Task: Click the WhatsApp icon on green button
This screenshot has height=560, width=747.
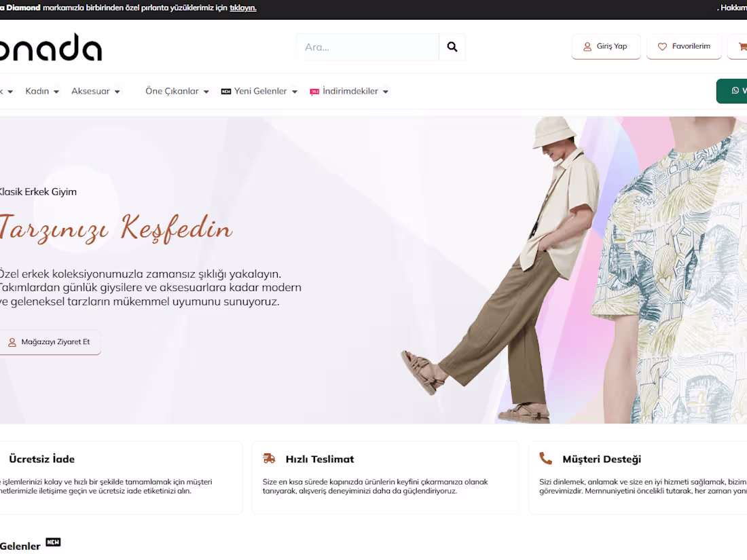Action: point(735,90)
